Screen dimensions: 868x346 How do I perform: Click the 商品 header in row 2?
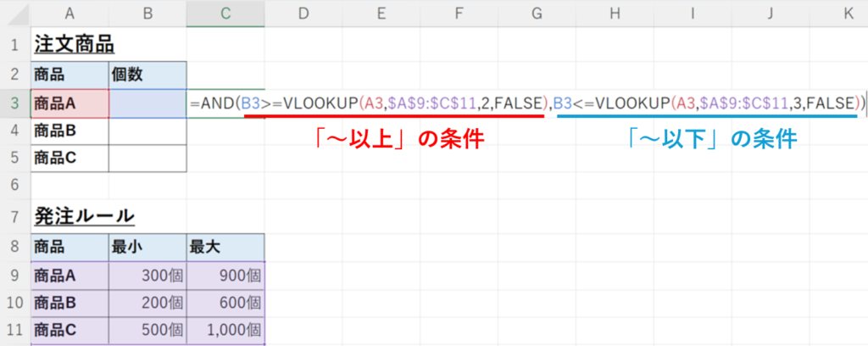[x=70, y=75]
